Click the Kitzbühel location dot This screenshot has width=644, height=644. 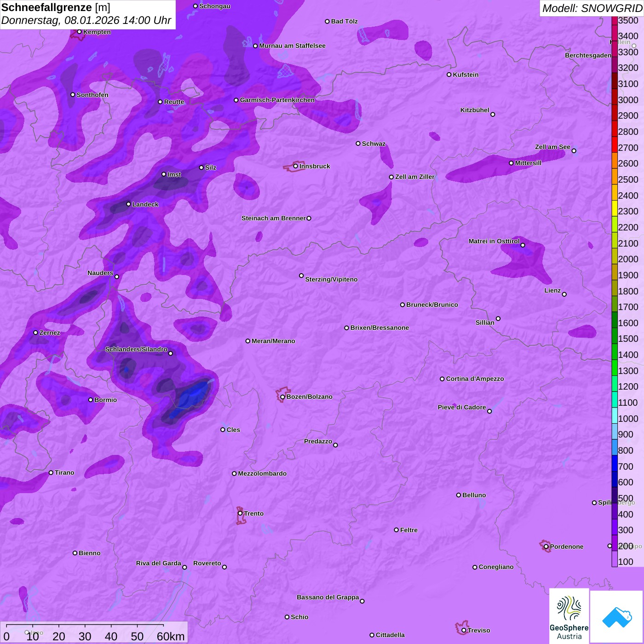pos(493,114)
